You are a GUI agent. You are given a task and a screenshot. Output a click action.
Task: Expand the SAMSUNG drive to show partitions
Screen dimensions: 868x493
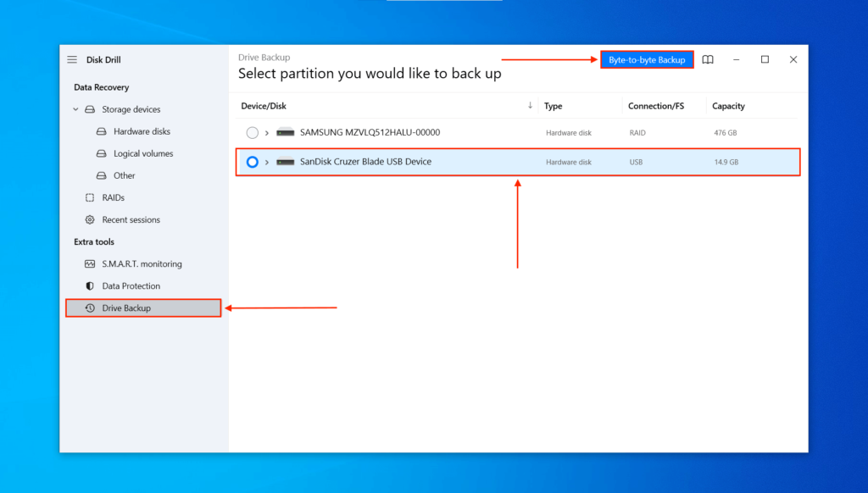point(267,132)
